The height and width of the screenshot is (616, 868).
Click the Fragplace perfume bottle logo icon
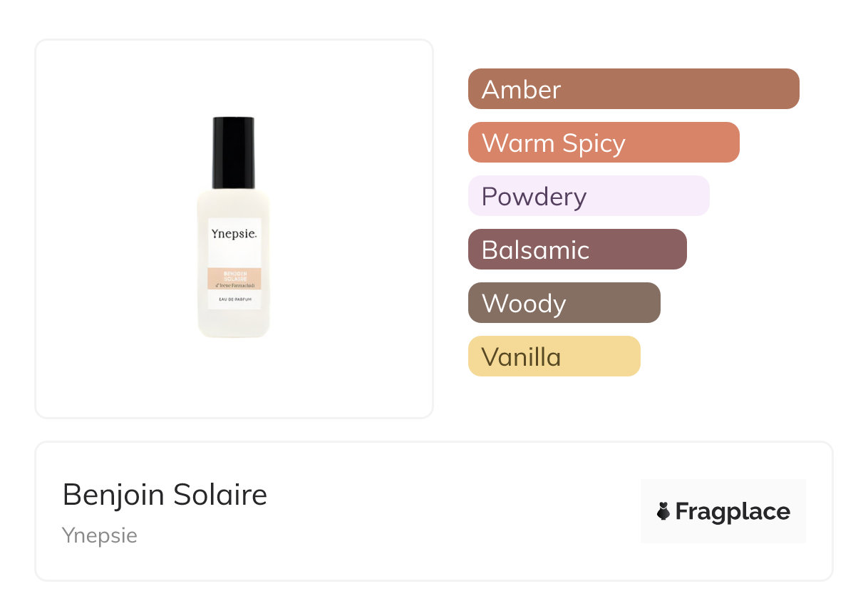663,511
